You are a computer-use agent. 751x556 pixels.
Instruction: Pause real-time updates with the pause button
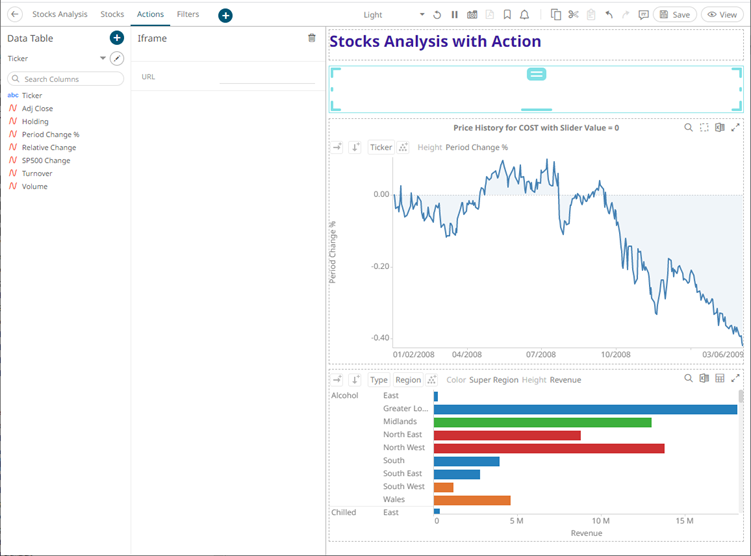point(455,15)
